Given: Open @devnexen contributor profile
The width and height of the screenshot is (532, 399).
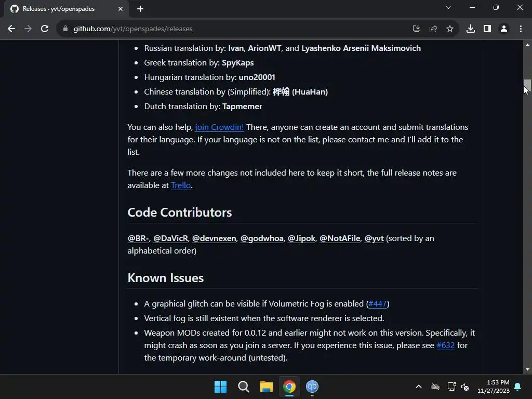Looking at the screenshot, I should (x=214, y=238).
